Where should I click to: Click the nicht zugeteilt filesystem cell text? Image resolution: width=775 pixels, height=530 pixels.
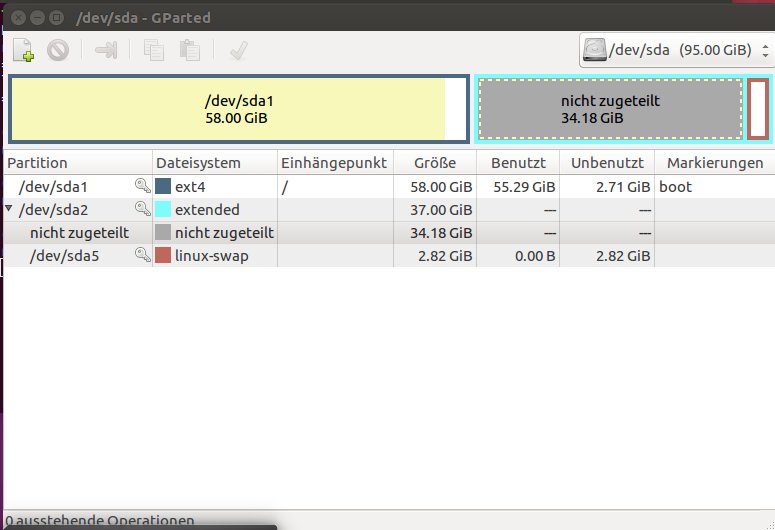[x=224, y=233]
